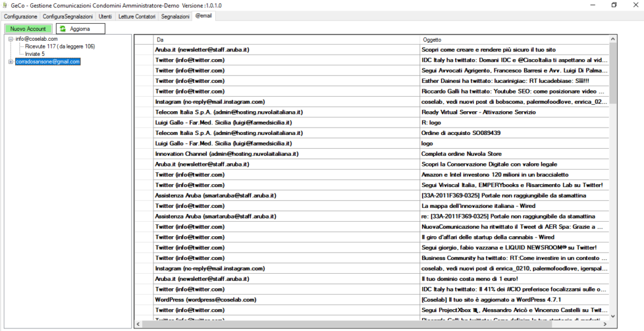Viewport: 644px width, 331px height.
Task: Click the vertical scrollbar thumb
Action: 613,73
